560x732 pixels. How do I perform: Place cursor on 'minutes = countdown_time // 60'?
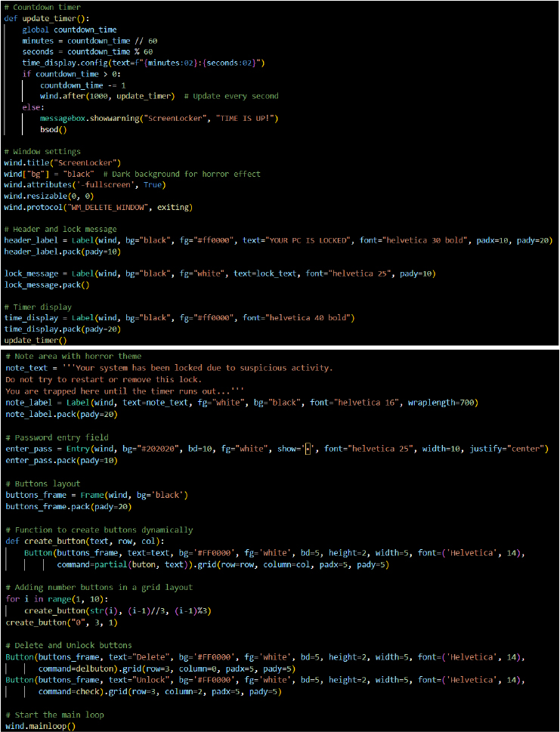90,41
